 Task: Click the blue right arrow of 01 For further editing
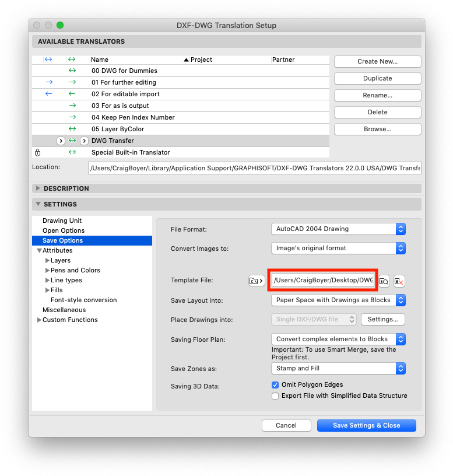tap(49, 82)
